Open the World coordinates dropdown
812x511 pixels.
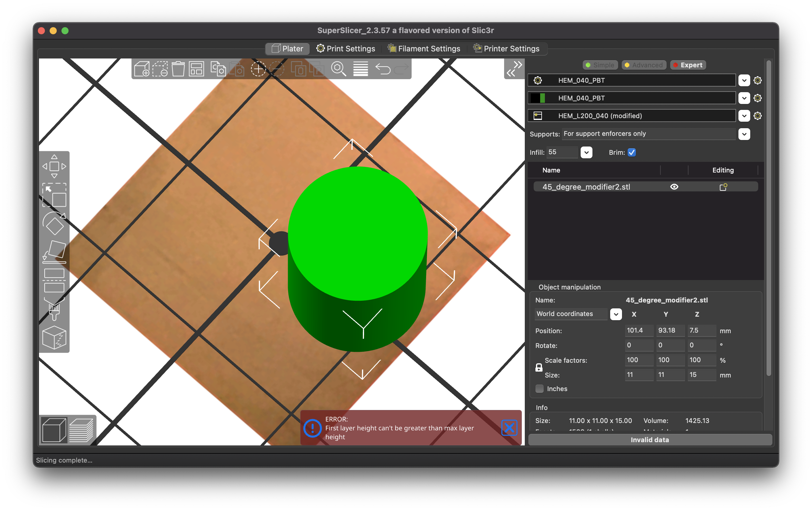616,314
